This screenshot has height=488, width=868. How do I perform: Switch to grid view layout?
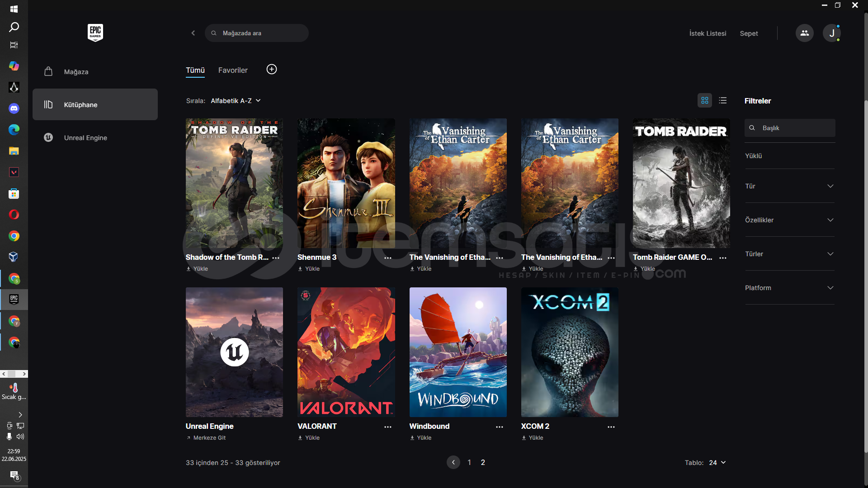[x=704, y=100]
